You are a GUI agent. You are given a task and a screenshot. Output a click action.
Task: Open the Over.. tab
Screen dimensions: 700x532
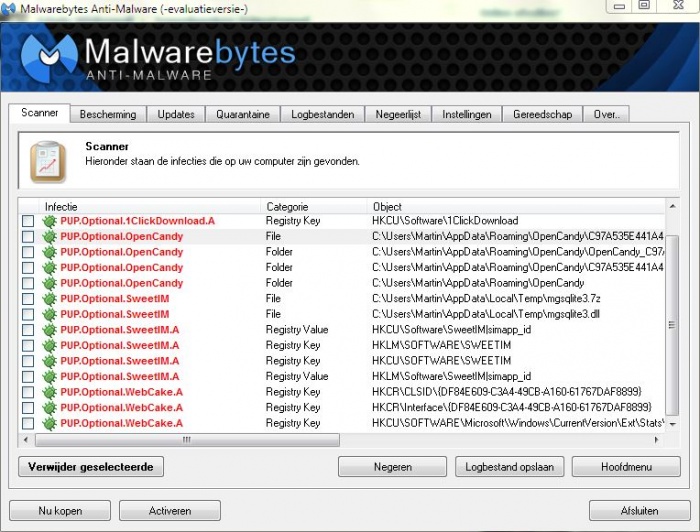pos(606,114)
